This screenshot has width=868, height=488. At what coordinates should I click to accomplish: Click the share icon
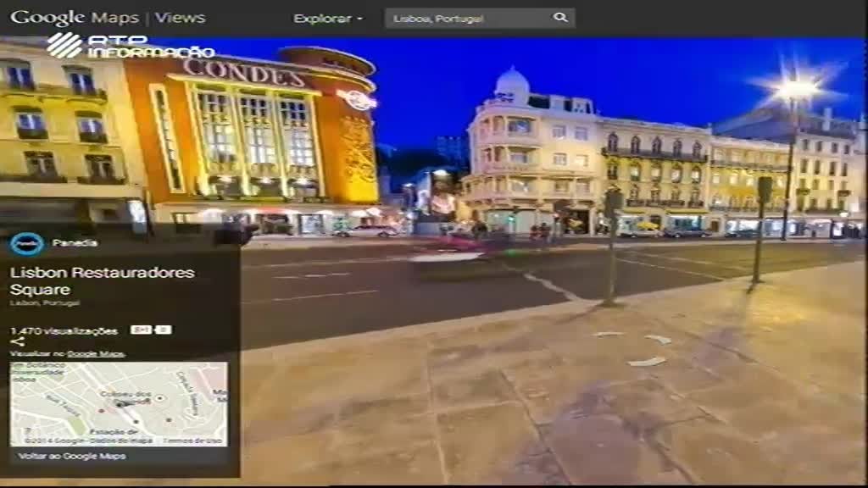point(17,342)
